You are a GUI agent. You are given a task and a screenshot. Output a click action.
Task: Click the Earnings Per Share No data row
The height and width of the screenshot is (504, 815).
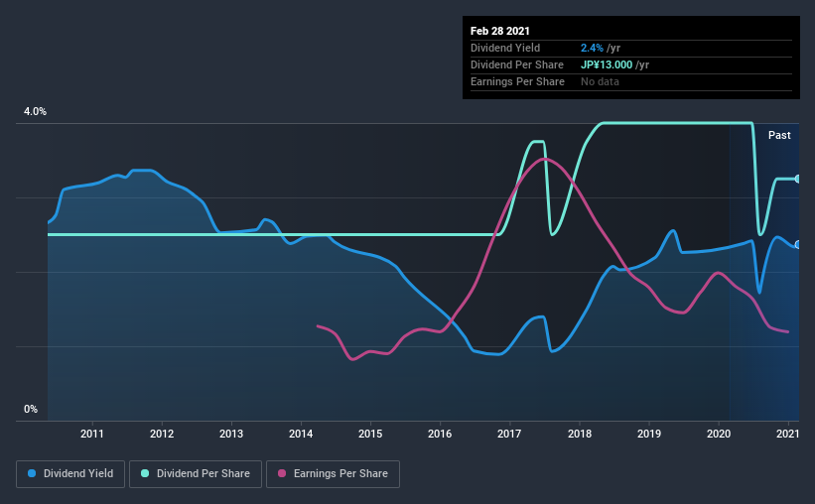631,81
